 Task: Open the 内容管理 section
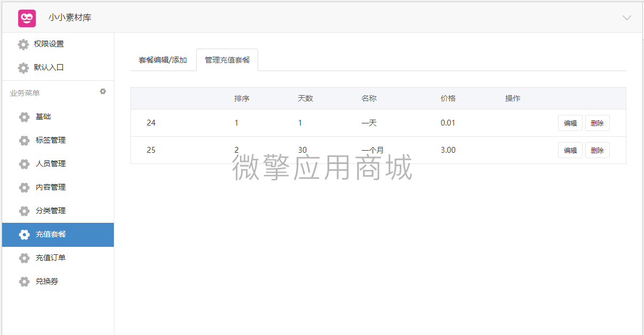tap(45, 188)
